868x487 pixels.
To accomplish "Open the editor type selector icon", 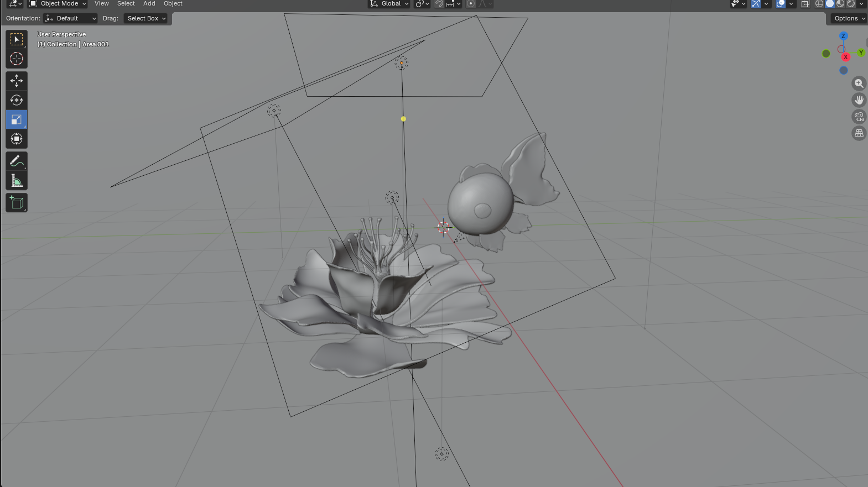I will tap(14, 4).
